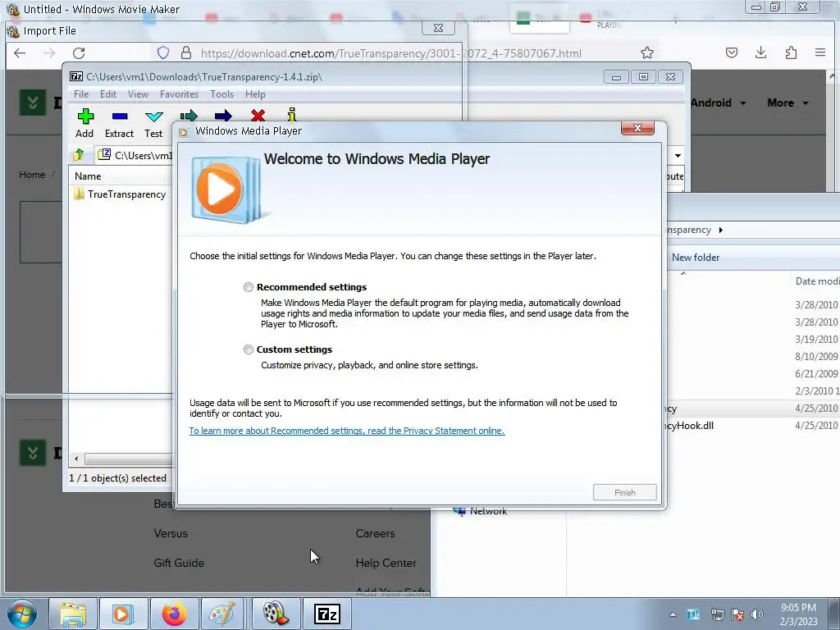Click the 7-Zip up-folder icon

(79, 155)
